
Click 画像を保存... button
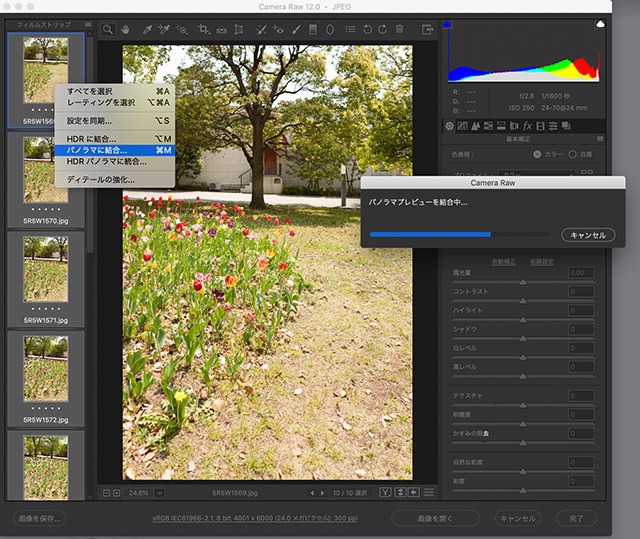40,519
